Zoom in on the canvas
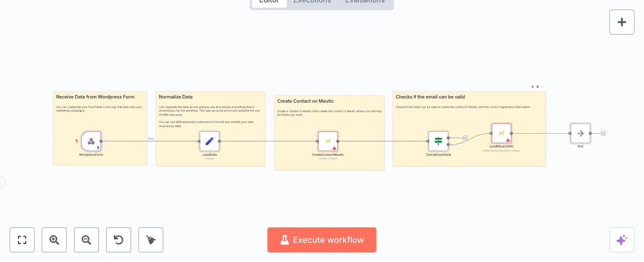This screenshot has height=262, width=644. tap(54, 240)
